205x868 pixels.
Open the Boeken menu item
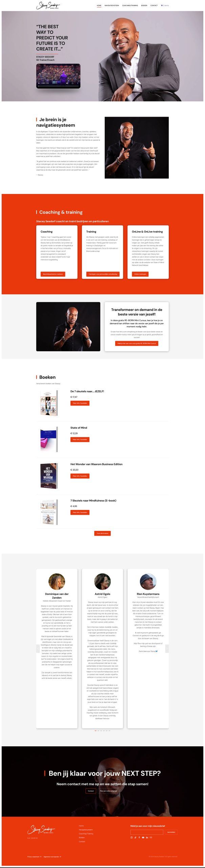144,5
